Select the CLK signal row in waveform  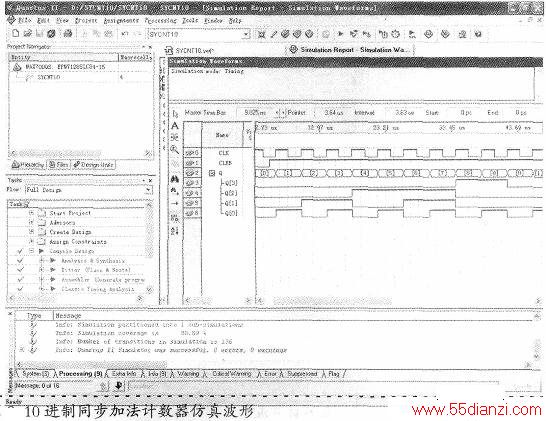coord(224,153)
